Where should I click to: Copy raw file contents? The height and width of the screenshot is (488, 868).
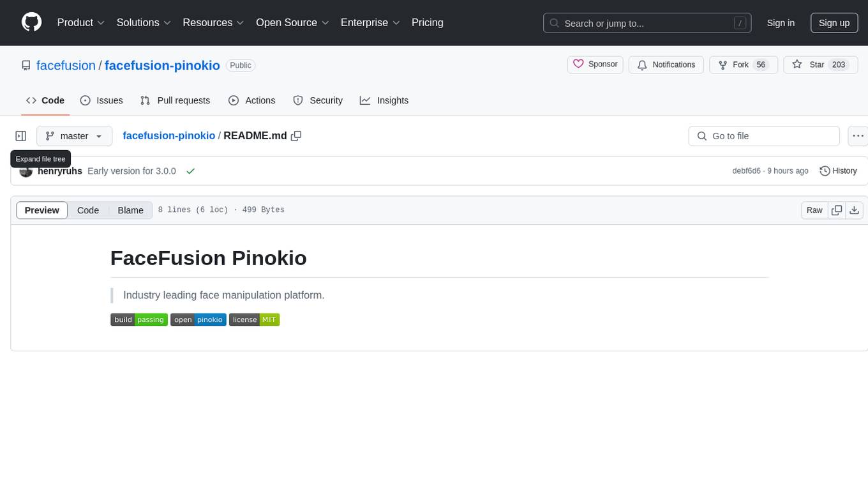(837, 210)
